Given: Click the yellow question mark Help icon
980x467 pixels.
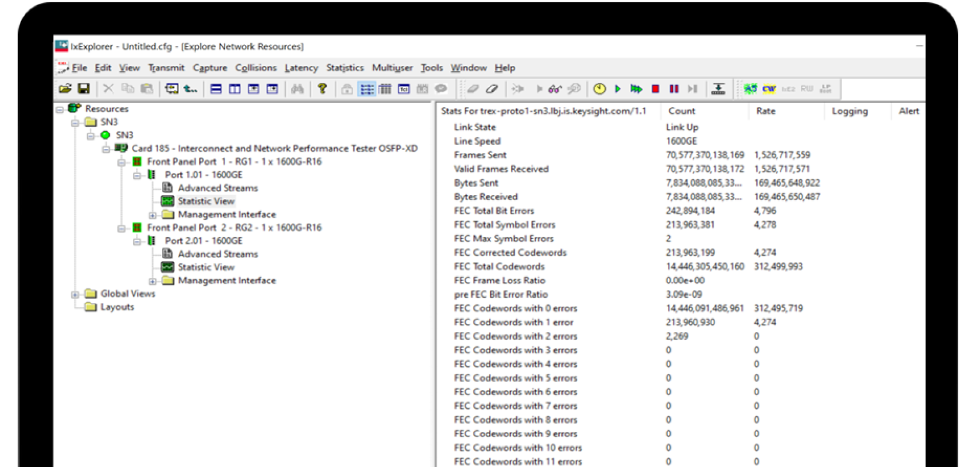Looking at the screenshot, I should (x=322, y=89).
